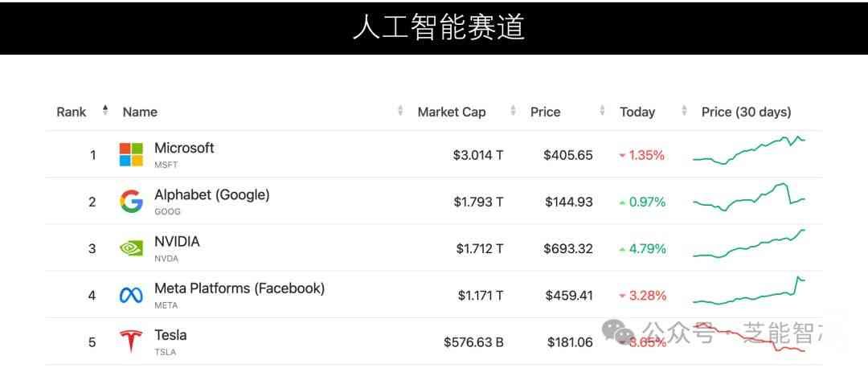View NVIDIA 30-day price sparkline chart

coord(749,244)
